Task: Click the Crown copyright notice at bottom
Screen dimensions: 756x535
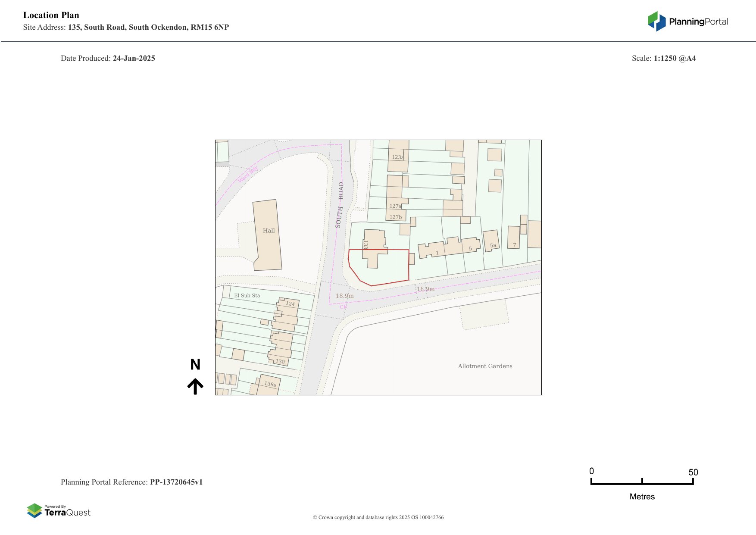Action: coord(378,517)
